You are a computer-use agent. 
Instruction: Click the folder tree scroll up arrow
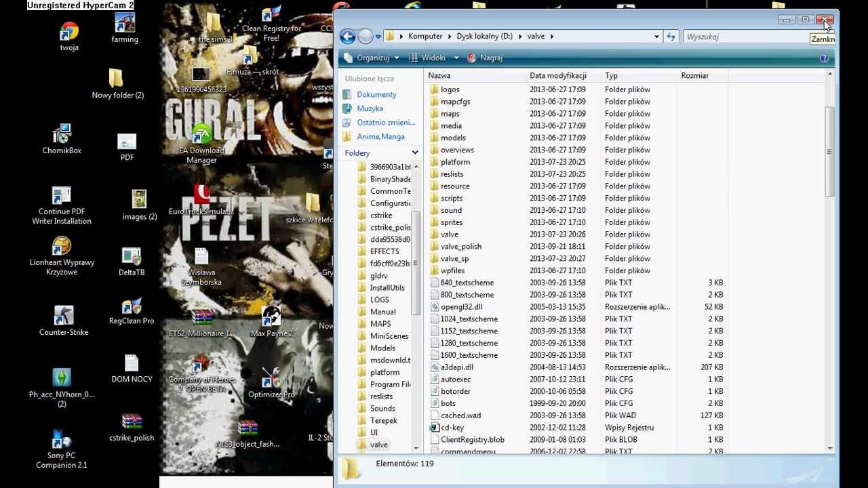tap(416, 167)
